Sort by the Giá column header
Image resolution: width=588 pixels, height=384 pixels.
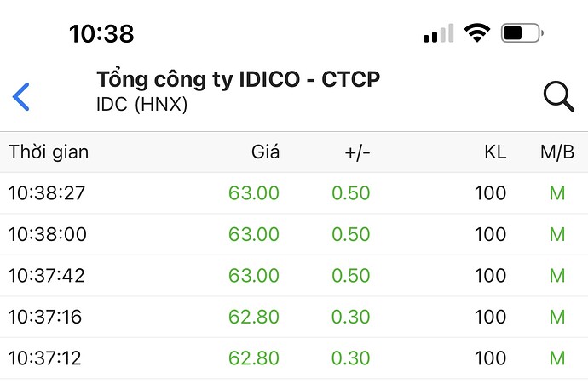[265, 152]
